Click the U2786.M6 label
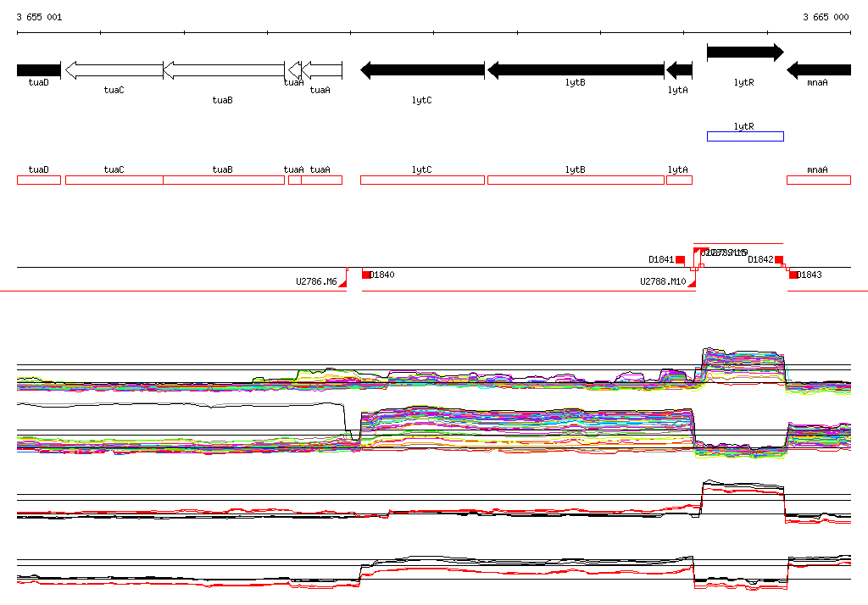 tap(316, 282)
